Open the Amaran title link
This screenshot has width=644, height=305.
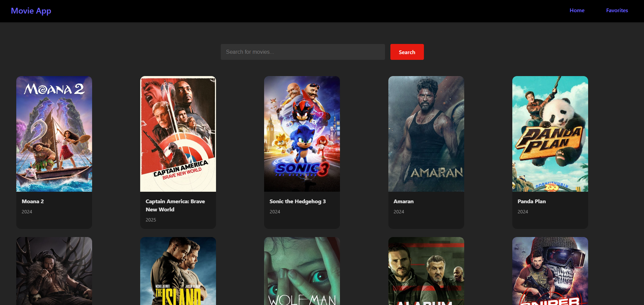(x=403, y=202)
